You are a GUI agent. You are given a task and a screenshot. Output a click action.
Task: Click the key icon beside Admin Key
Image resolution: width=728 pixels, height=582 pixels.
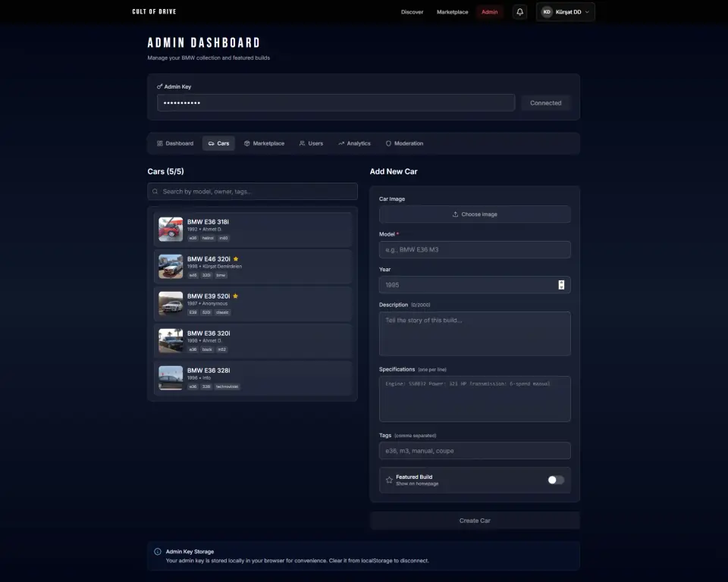159,86
